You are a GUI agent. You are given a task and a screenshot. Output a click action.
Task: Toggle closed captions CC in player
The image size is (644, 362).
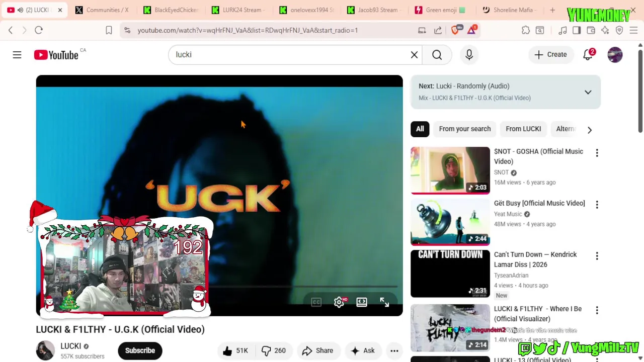[316, 302]
